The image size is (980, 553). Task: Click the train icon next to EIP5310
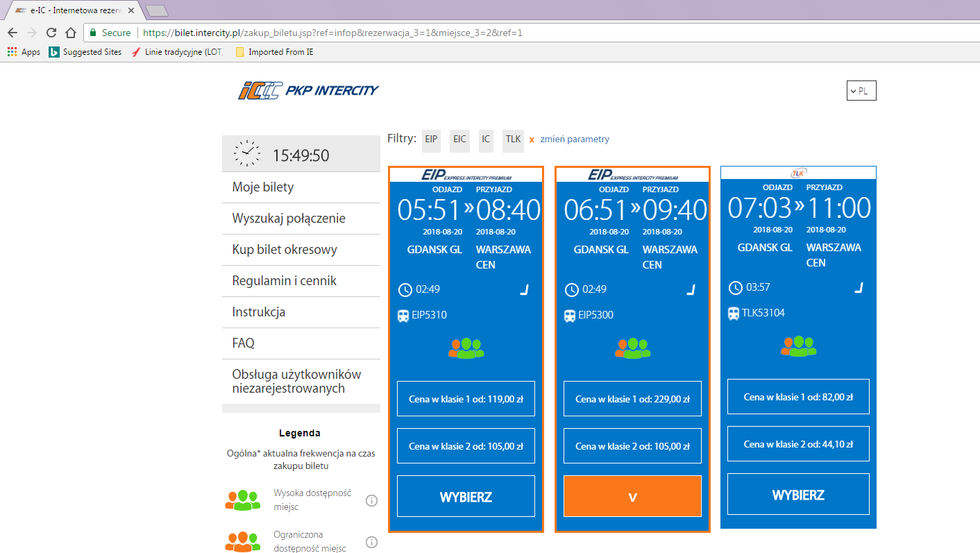pyautogui.click(x=403, y=316)
